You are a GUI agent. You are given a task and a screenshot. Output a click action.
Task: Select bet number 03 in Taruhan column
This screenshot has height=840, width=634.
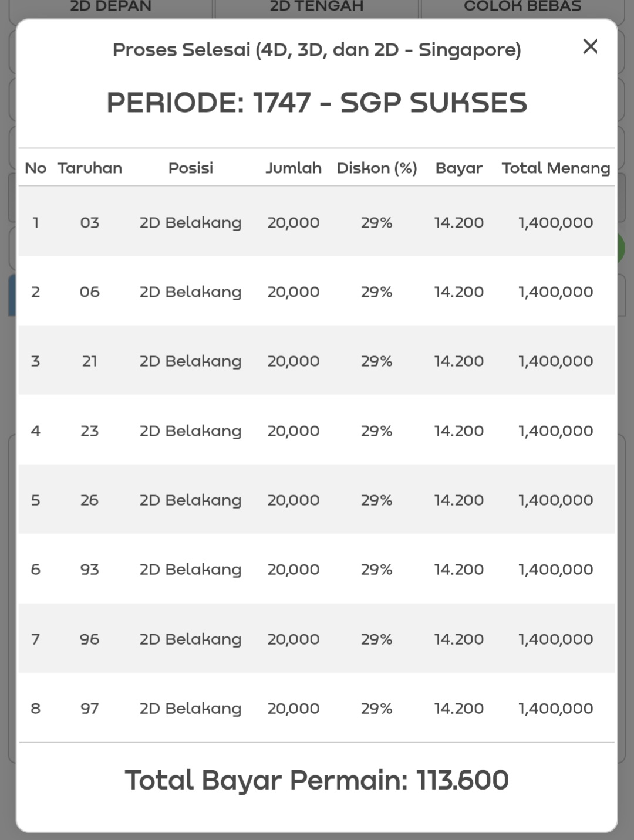coord(90,223)
